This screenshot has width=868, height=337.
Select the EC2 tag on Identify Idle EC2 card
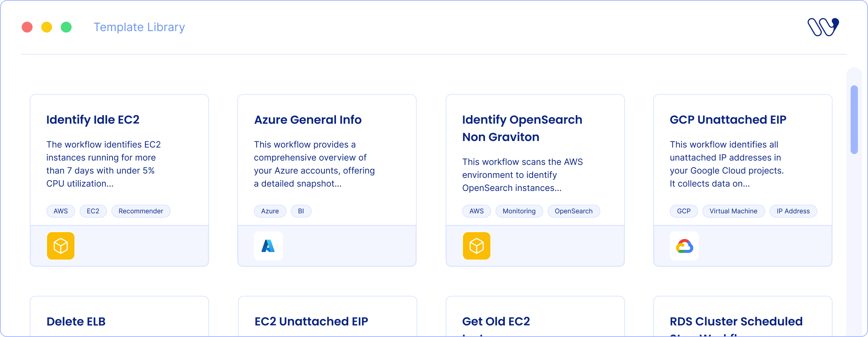pos(93,211)
